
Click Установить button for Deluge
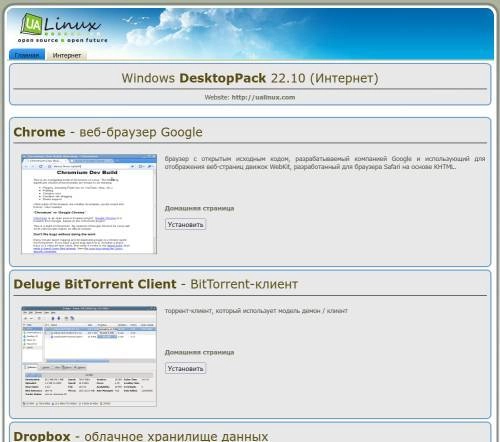click(x=185, y=369)
